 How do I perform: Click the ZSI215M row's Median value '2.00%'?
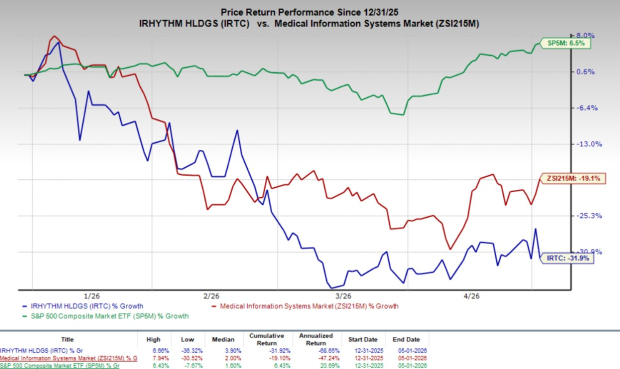232,358
